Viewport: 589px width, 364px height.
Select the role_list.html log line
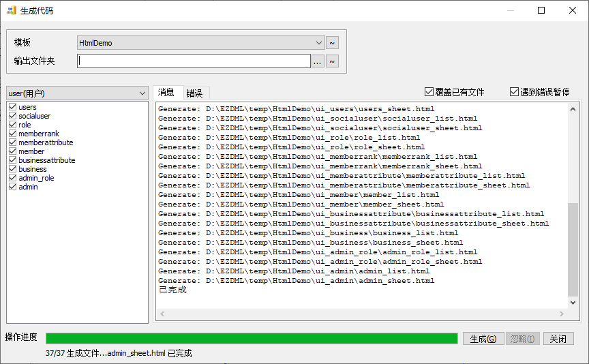(289, 138)
